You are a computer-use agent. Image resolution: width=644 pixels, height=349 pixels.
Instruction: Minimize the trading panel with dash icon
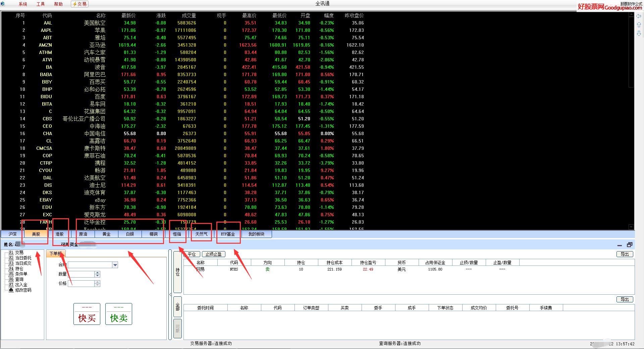(x=620, y=245)
